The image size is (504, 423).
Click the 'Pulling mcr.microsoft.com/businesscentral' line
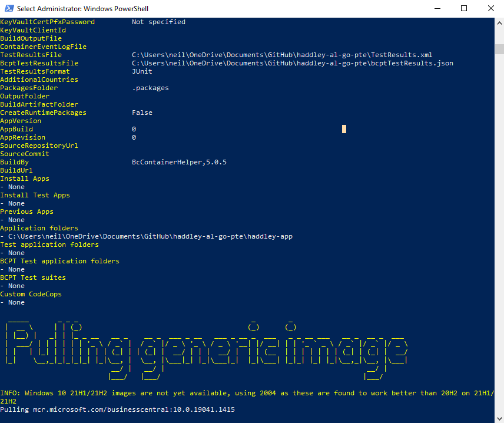[x=118, y=409]
